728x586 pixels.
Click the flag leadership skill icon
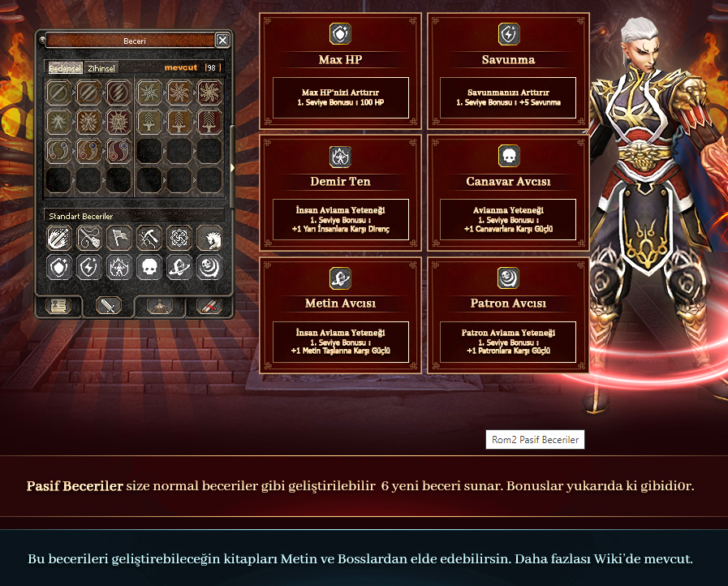(x=118, y=238)
